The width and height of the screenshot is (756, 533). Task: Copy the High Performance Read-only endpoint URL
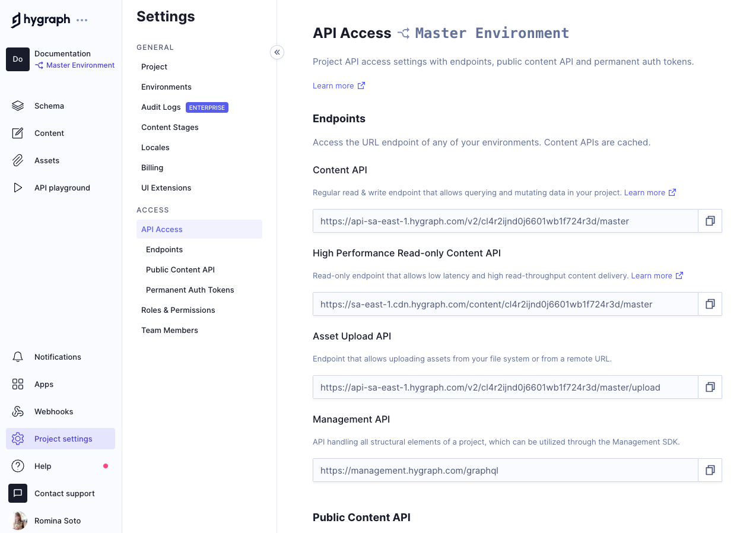click(710, 304)
